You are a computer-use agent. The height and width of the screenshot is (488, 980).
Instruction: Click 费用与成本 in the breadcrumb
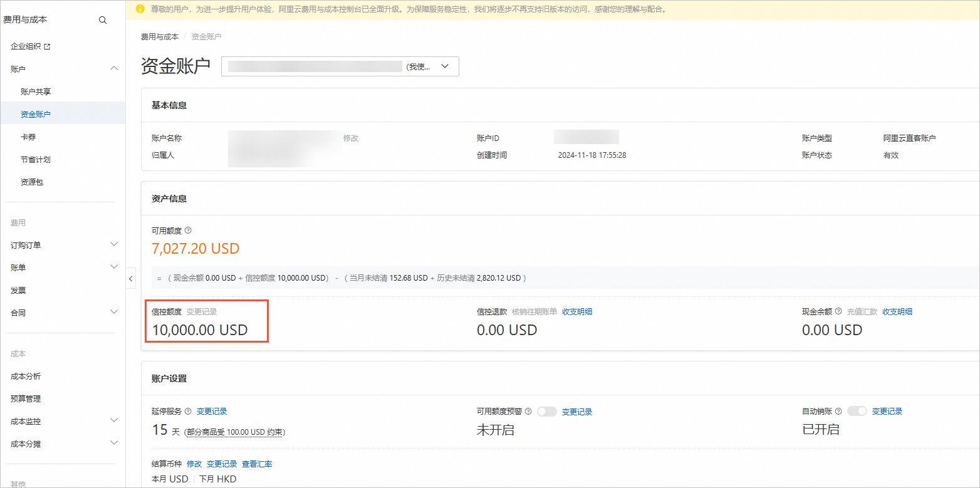coord(160,37)
